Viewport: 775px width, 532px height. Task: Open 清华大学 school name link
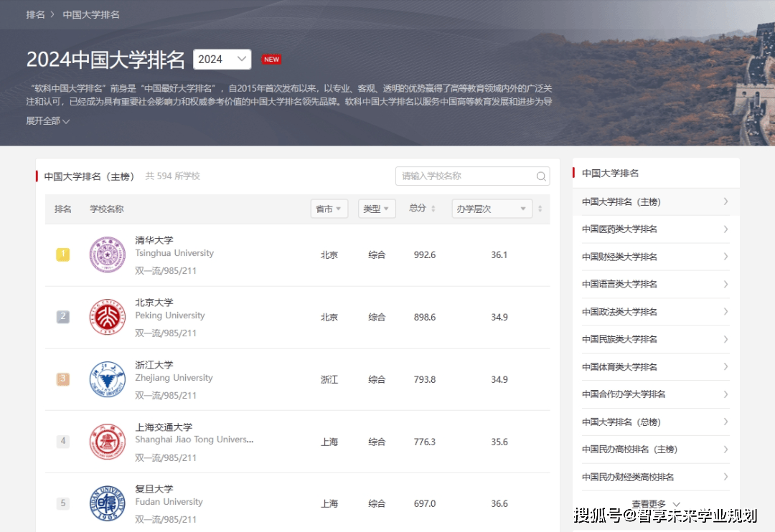click(x=154, y=240)
